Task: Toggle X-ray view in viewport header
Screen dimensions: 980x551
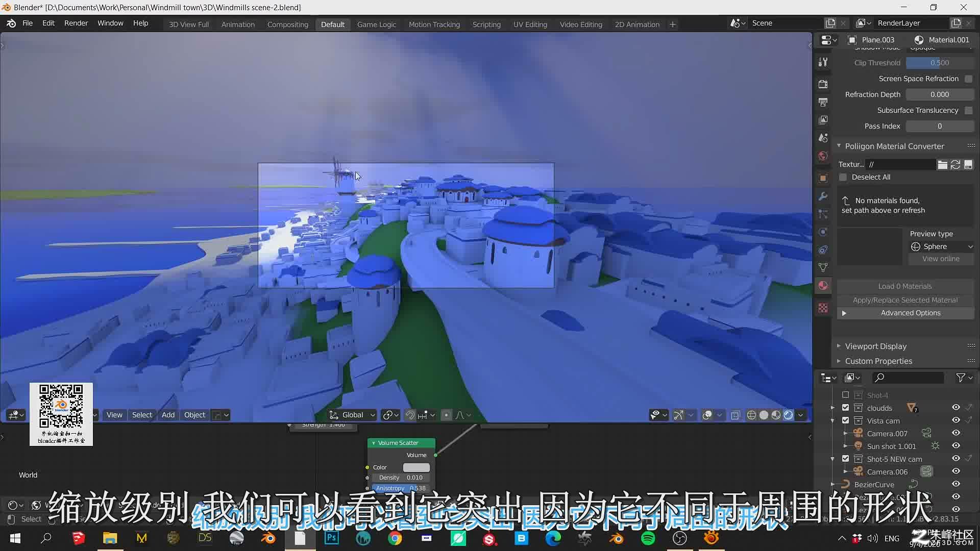Action: pos(735,415)
